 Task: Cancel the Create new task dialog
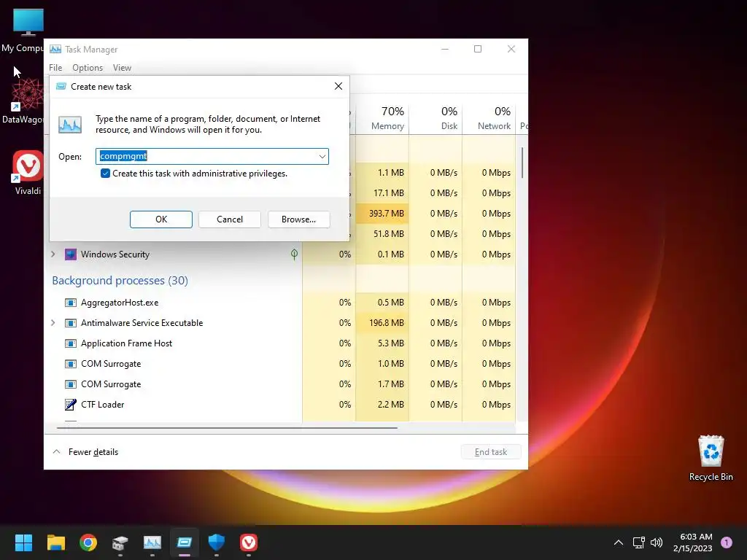(x=230, y=219)
